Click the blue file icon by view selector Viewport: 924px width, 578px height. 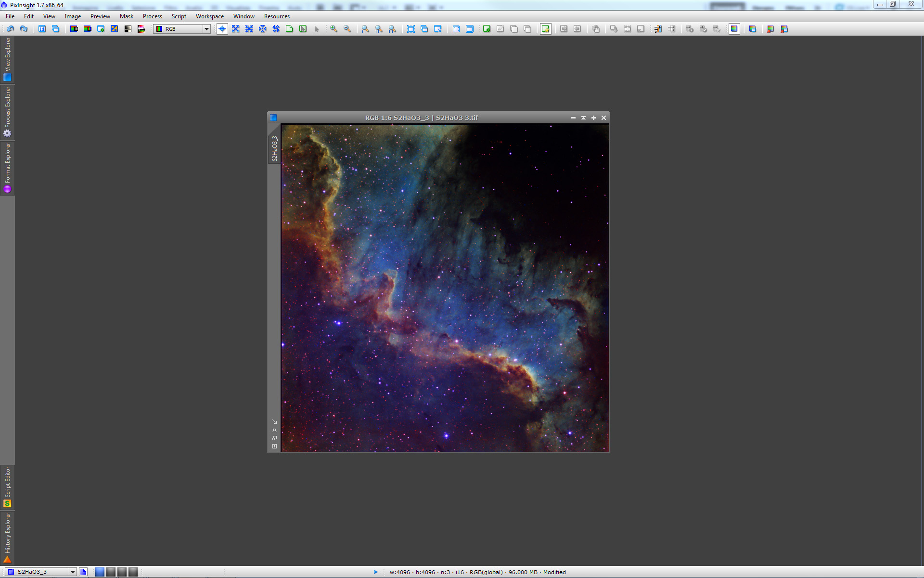click(83, 572)
